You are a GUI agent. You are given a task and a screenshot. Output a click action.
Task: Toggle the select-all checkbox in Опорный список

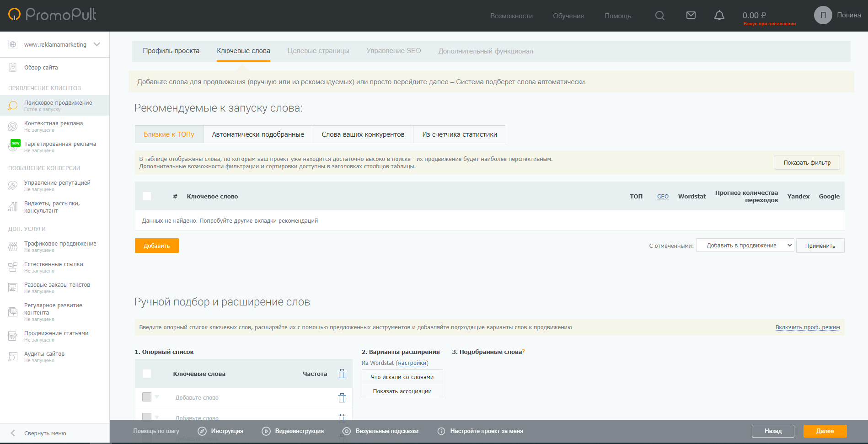tap(147, 374)
